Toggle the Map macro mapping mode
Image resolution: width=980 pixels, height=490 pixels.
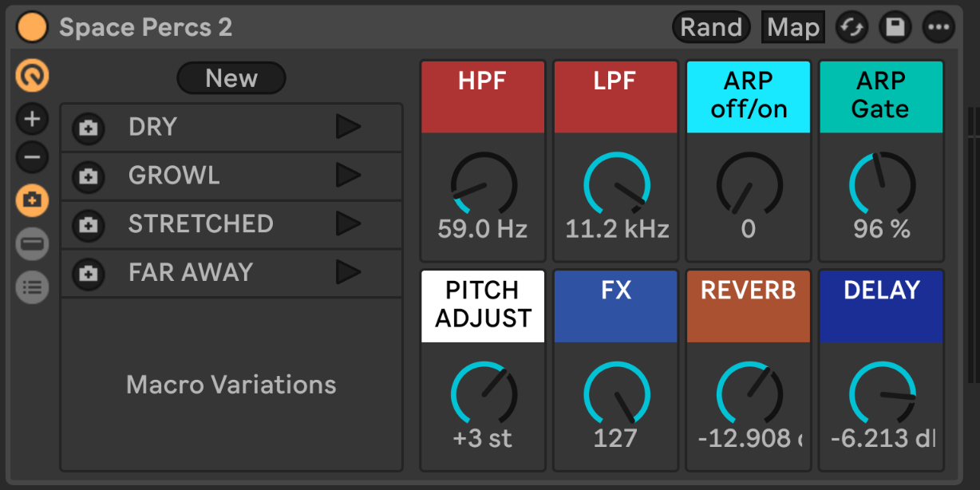[792, 28]
